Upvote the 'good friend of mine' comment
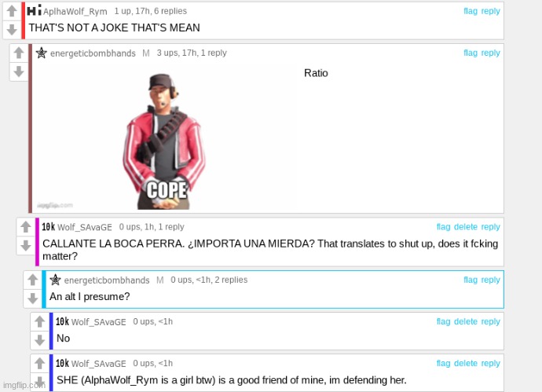Image resolution: width=542 pixels, height=392 pixels. point(39,363)
